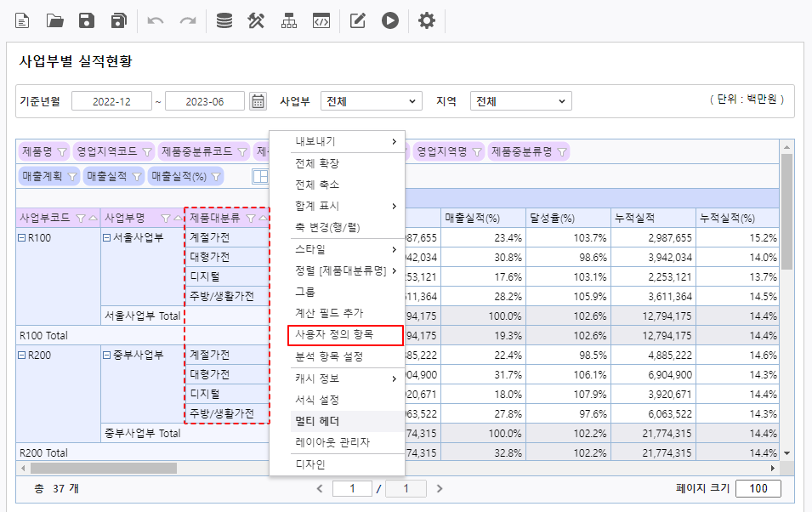Run the report with the play icon
812x512 pixels.
coord(390,21)
